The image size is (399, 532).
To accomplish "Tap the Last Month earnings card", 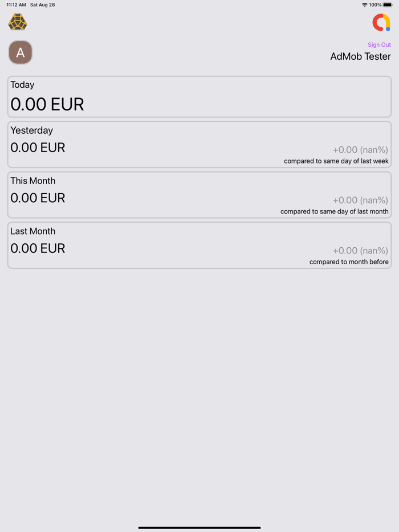I will pos(199,245).
